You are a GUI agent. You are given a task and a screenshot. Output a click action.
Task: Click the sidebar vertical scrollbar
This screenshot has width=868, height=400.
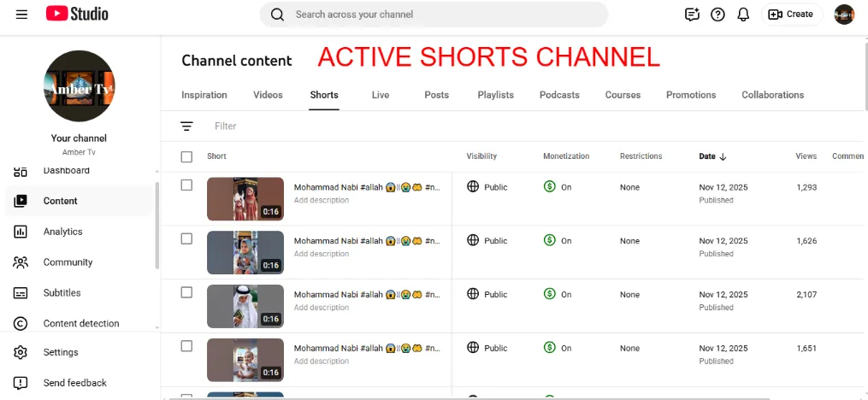pyautogui.click(x=157, y=225)
